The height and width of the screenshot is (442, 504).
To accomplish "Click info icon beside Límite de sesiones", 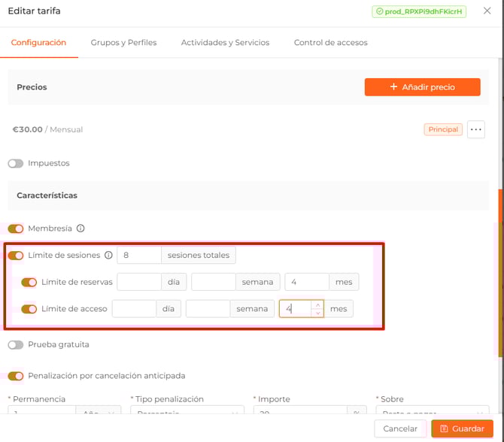I will [x=108, y=256].
